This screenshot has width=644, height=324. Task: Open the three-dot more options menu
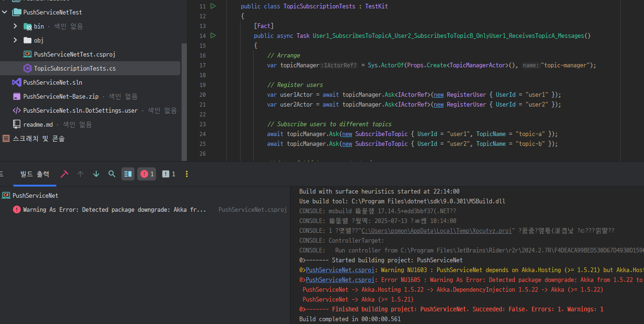point(187,174)
